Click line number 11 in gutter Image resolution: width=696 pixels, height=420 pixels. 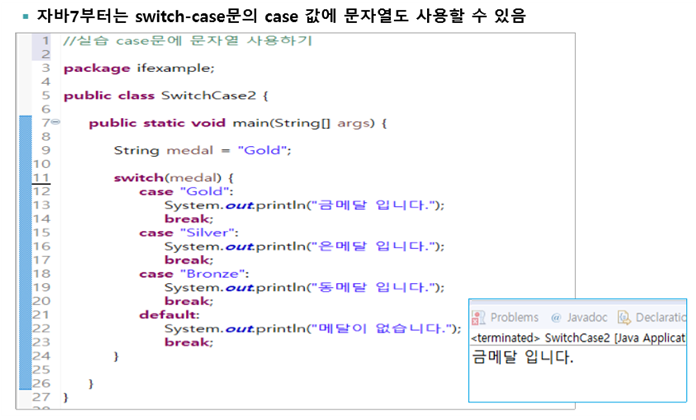click(41, 178)
